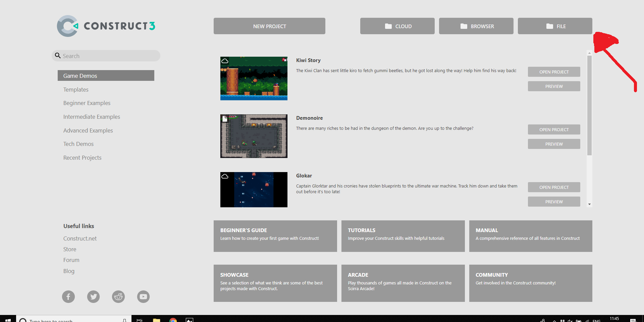This screenshot has width=644, height=322.
Task: Open the Blog link
Action: coord(69,271)
